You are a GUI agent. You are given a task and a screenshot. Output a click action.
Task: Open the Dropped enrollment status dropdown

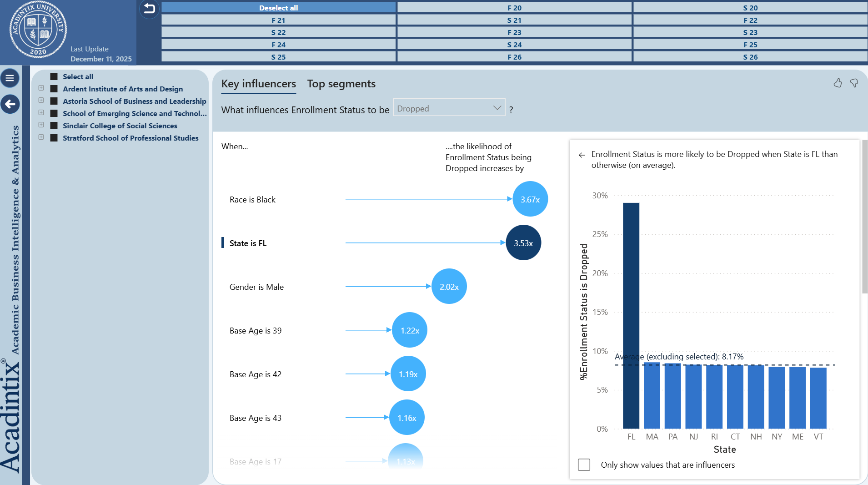[x=449, y=108]
